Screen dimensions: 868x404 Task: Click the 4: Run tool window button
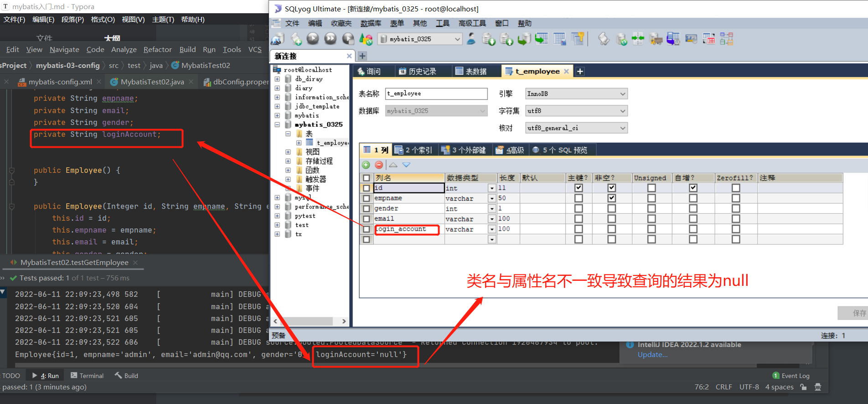point(46,376)
